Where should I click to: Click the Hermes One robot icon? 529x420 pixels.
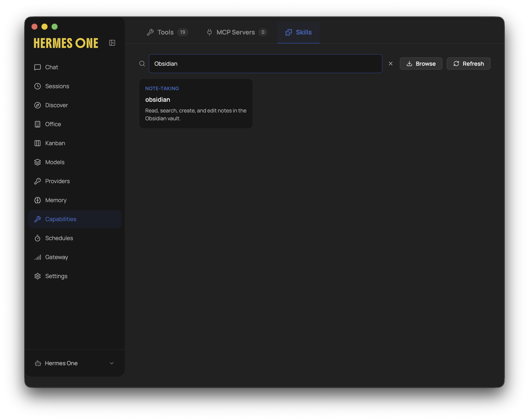point(38,363)
